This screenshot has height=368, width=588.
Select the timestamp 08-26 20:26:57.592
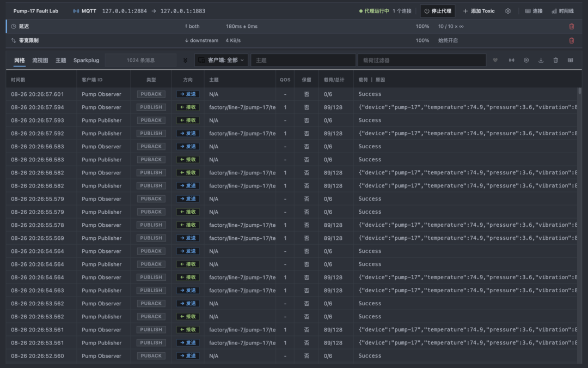pos(38,134)
